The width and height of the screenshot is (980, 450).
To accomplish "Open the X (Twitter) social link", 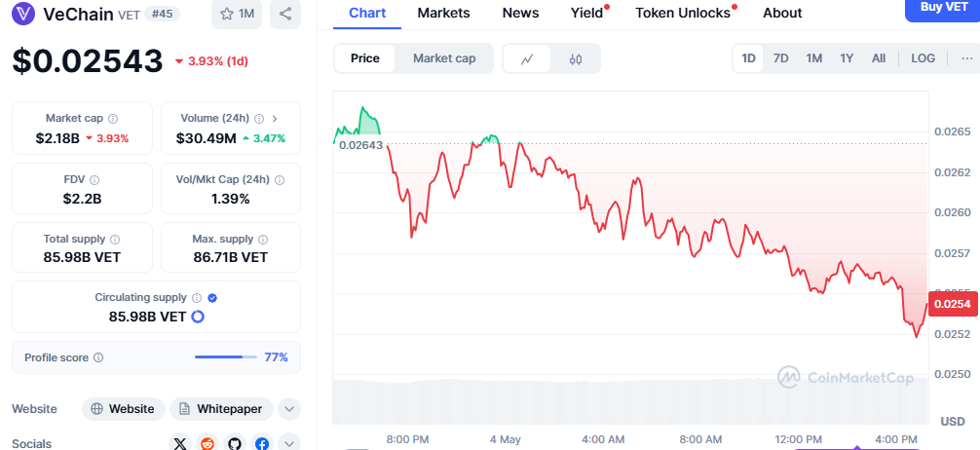I will [x=179, y=443].
